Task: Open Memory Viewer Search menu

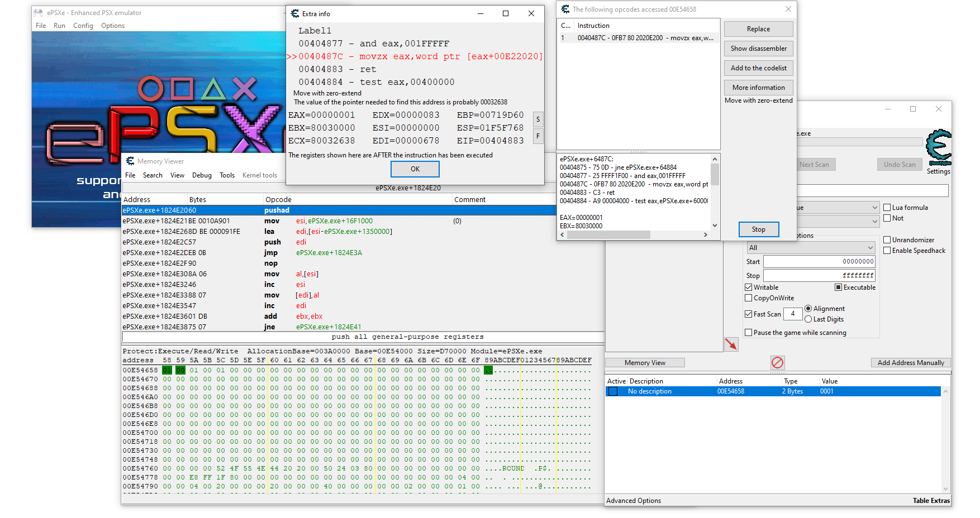Action: [153, 175]
